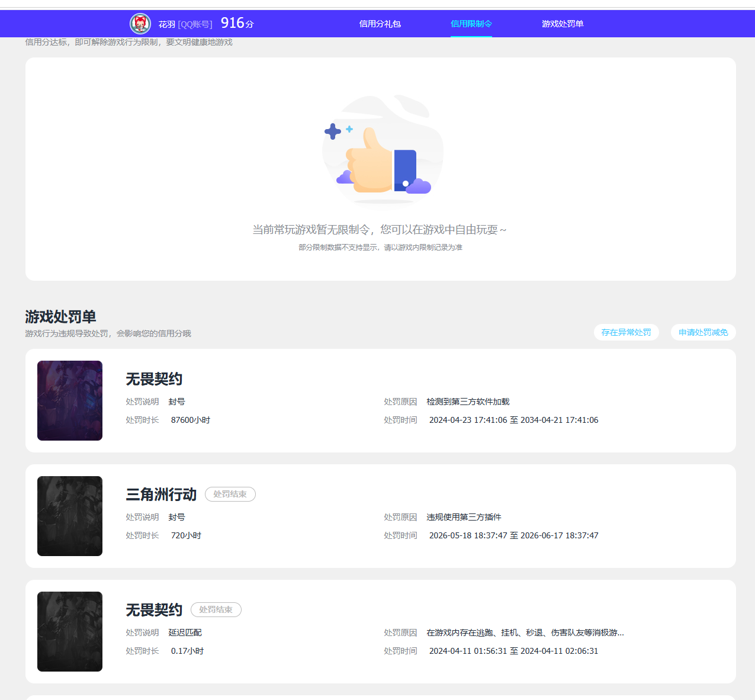Click the username 花羽

pyautogui.click(x=167, y=24)
